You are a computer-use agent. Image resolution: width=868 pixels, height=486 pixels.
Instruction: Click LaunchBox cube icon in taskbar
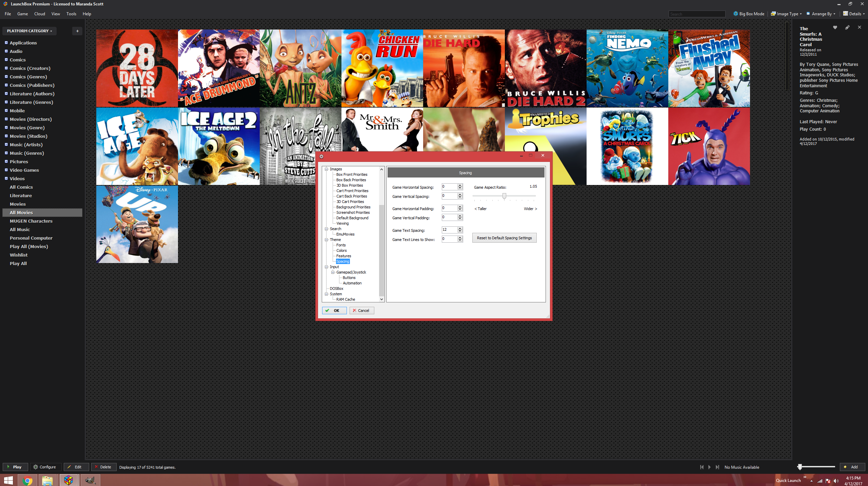click(69, 480)
